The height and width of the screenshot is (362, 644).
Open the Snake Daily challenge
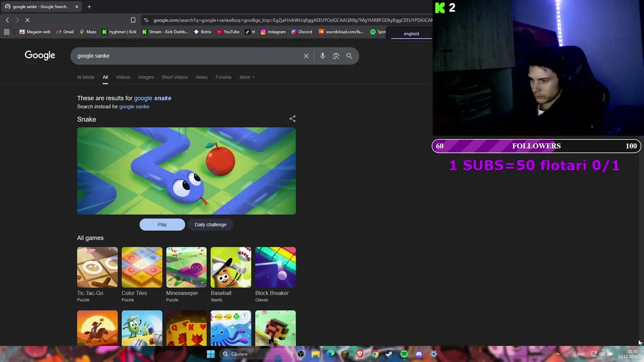point(210,225)
